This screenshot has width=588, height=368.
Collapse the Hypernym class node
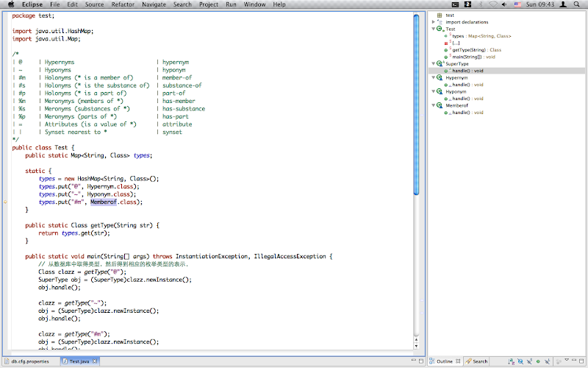click(x=434, y=78)
